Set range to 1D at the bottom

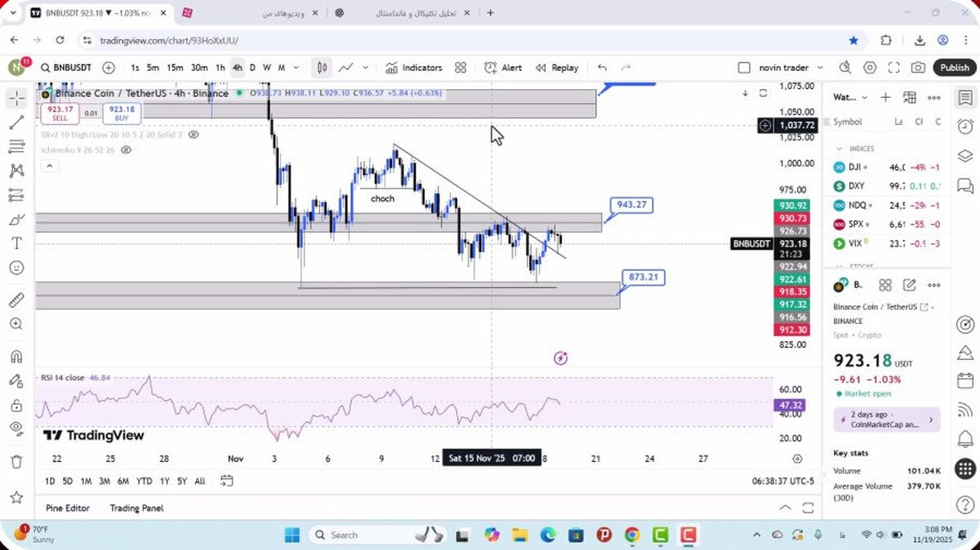[50, 481]
